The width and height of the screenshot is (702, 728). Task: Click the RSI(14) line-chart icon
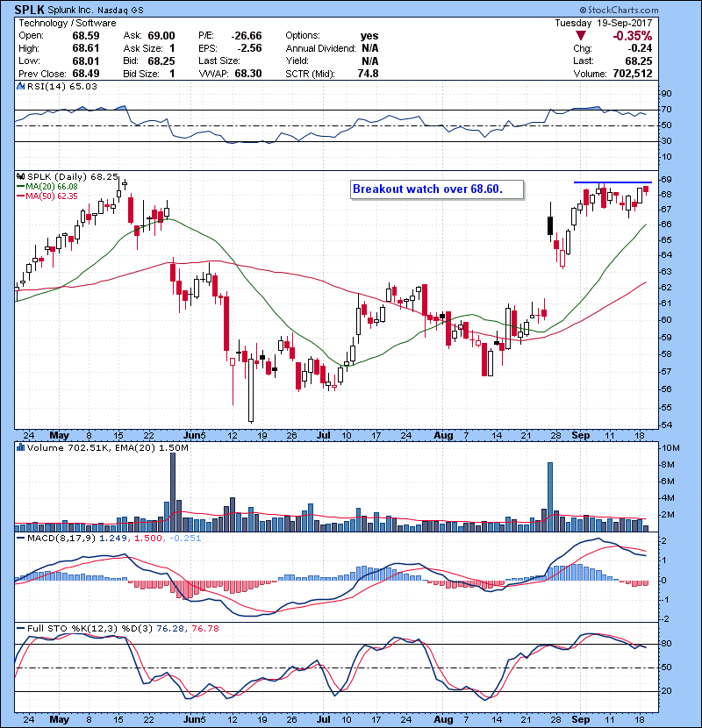(x=20, y=86)
